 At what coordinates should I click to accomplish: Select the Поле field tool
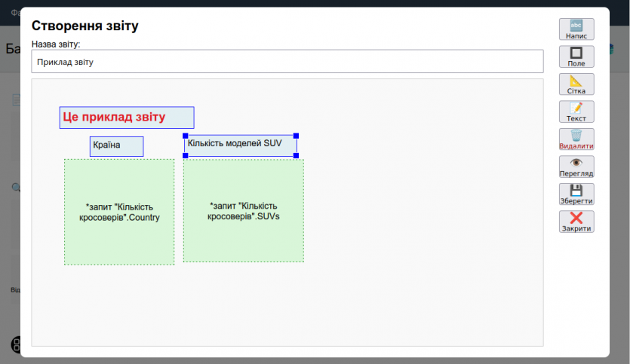click(x=576, y=57)
